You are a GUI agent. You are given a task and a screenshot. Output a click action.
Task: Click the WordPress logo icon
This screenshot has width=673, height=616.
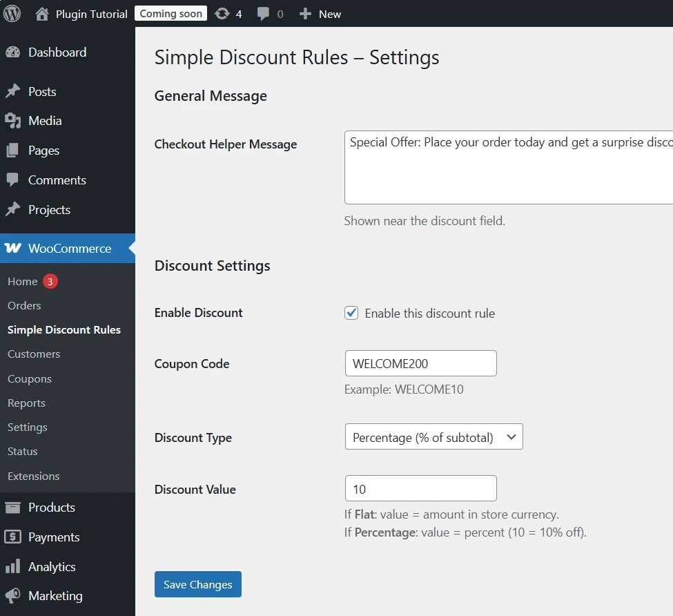point(12,14)
